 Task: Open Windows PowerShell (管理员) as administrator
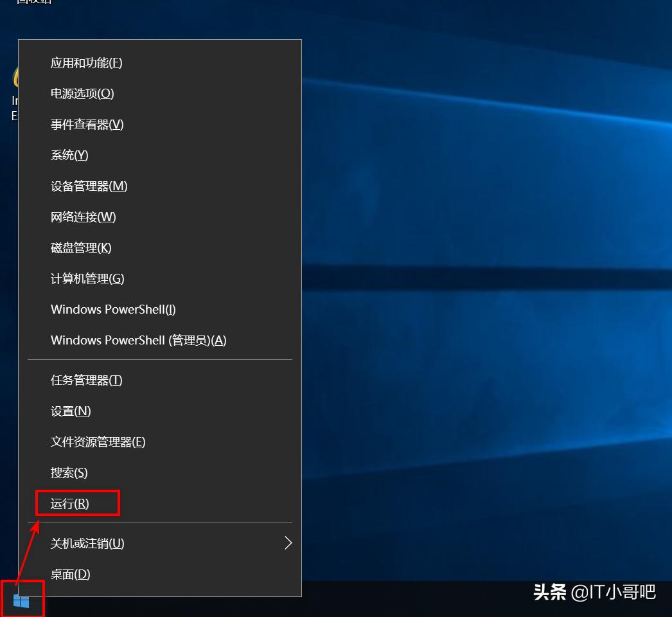click(138, 340)
